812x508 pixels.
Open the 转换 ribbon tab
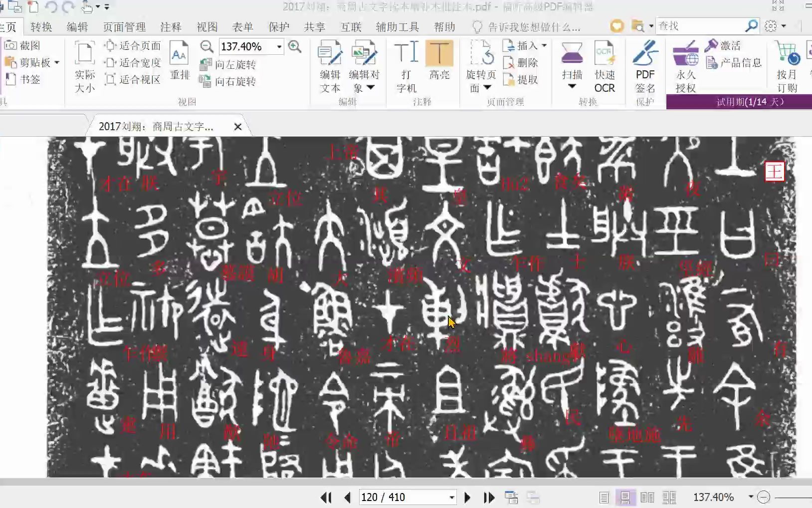41,27
